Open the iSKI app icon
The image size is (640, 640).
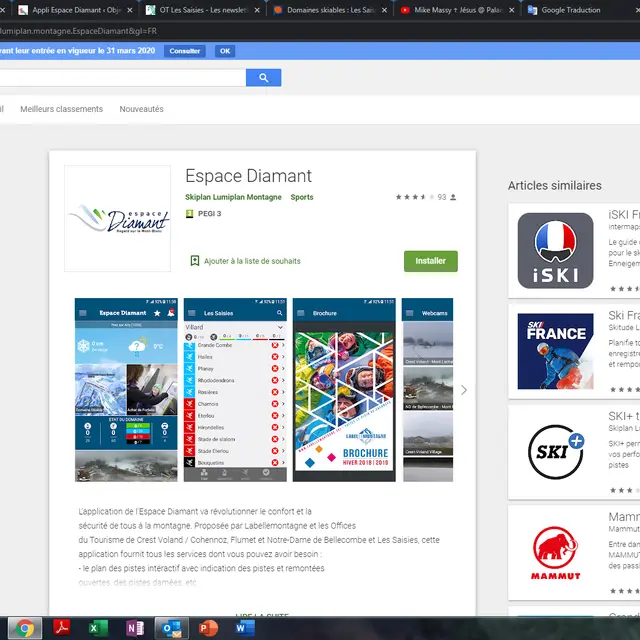coord(555,251)
